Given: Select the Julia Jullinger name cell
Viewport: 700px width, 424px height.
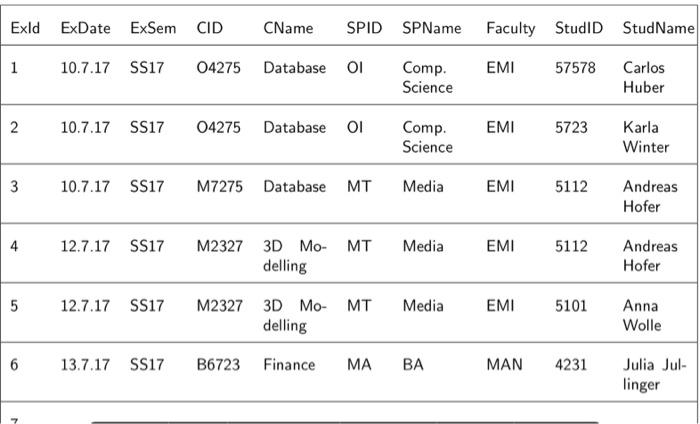Looking at the screenshot, I should click(x=654, y=374).
